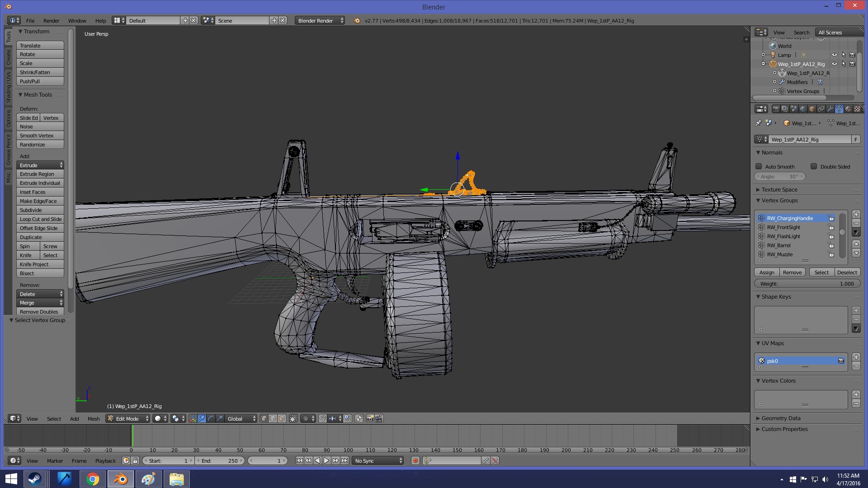Add a new vertex group plus icon
868x488 pixels.
(x=856, y=214)
